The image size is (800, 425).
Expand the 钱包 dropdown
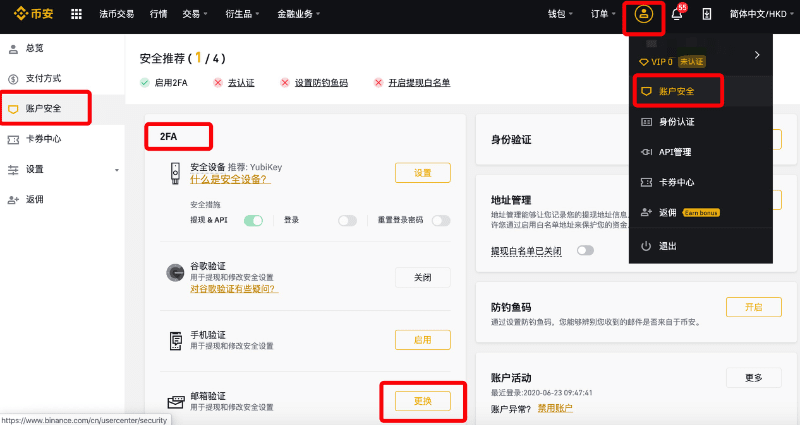tap(560, 14)
